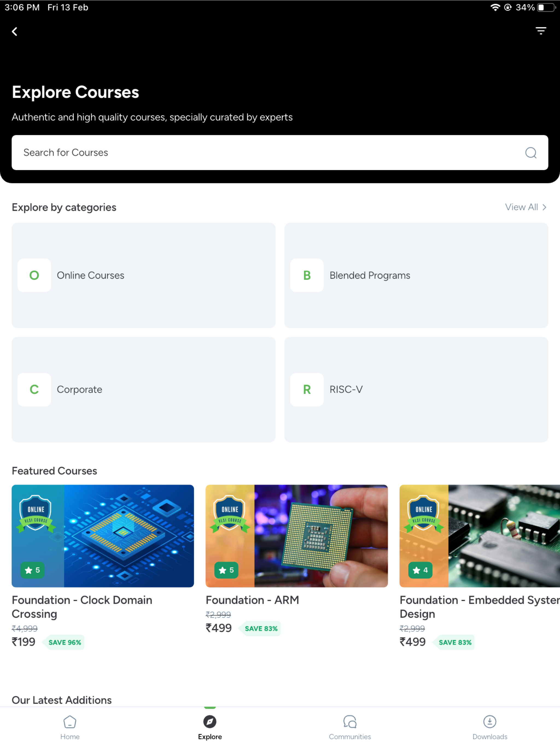560x747 pixels.
Task: Select the 'R' icon for RISC-V category
Action: 306,389
